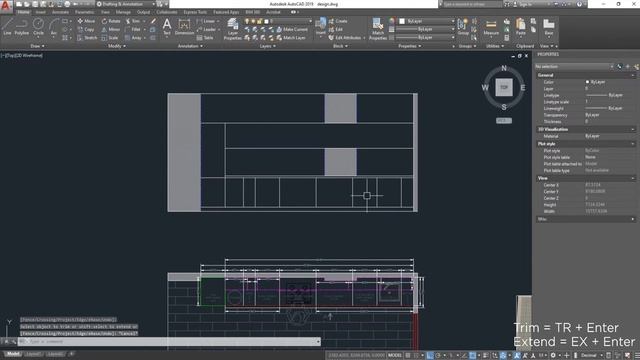640x360 pixels.
Task: Open the object color ByLayer swatch dropdown
Action: click(x=426, y=21)
